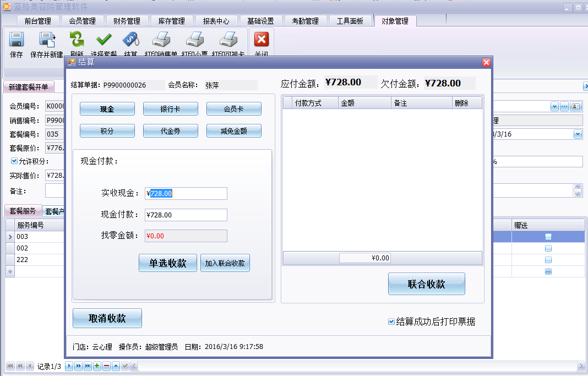588x376 pixels.
Task: Toggle 赠送 checkbox in the selected 003 row
Action: coord(548,237)
